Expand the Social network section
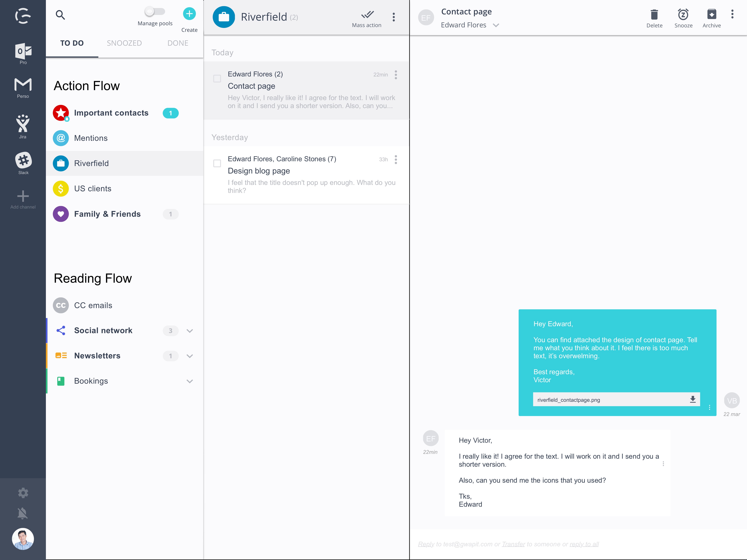 [x=190, y=331]
